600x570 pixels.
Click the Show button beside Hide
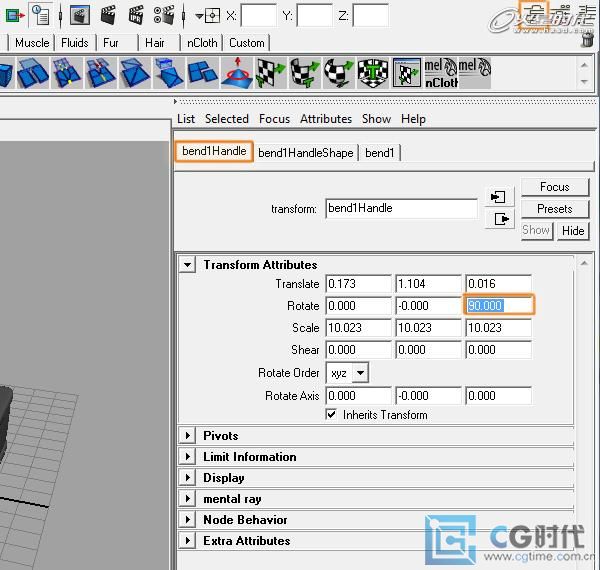pyautogui.click(x=536, y=231)
